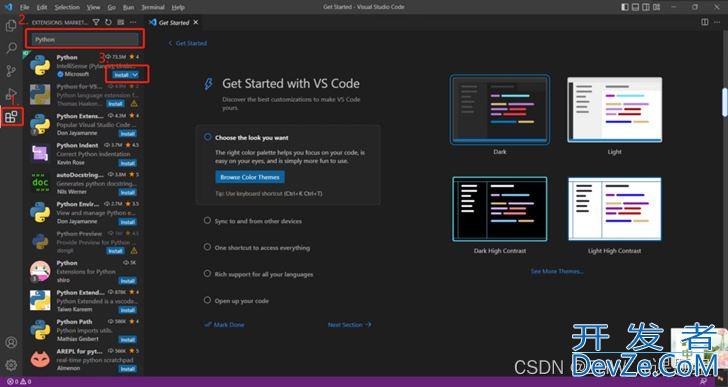The image size is (728, 387).
Task: Open Python Environment Manager extension by Don Jayamanne
Action: 84,213
